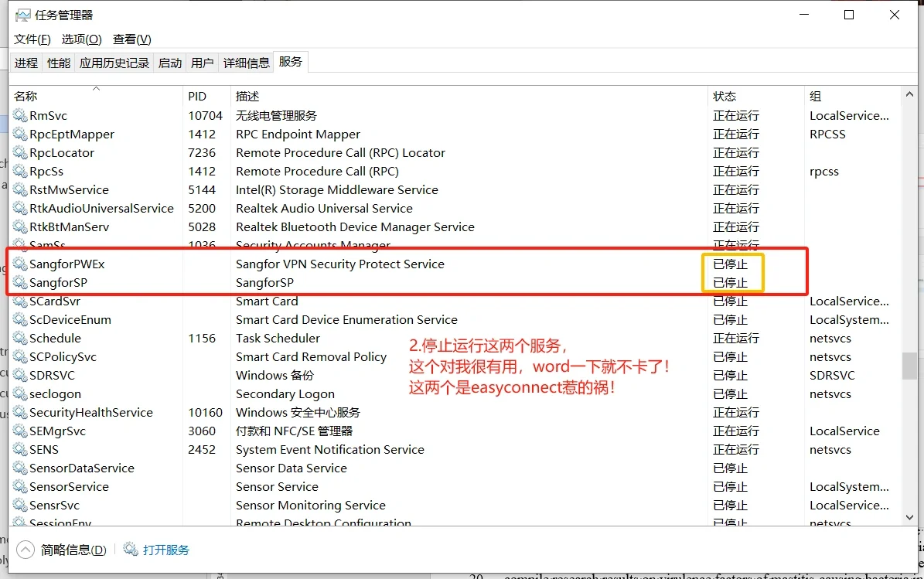This screenshot has width=924, height=579.
Task: Click the Secondary Logon description text
Action: click(x=285, y=394)
